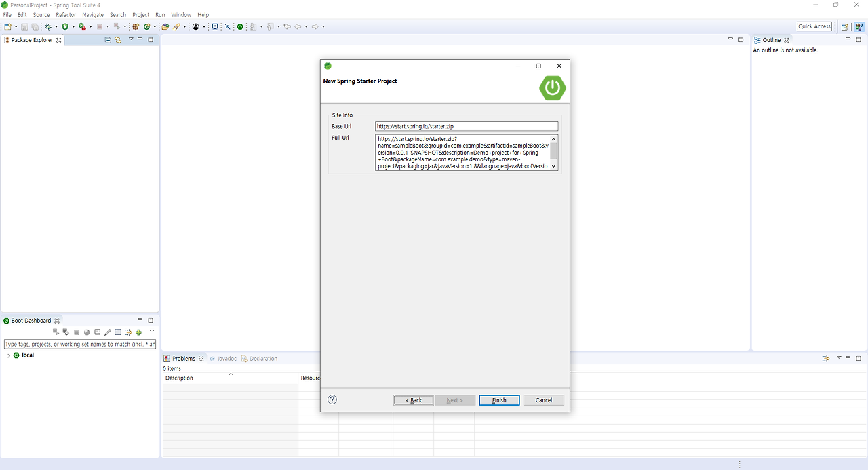
Task: Click the round profile icon in toolbar
Action: [196, 26]
